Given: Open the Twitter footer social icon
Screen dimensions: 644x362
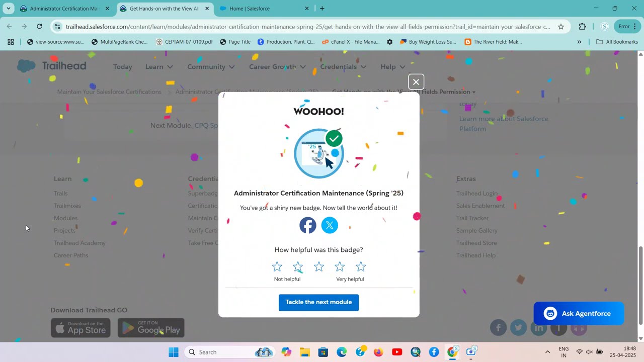Looking at the screenshot, I should point(518,328).
